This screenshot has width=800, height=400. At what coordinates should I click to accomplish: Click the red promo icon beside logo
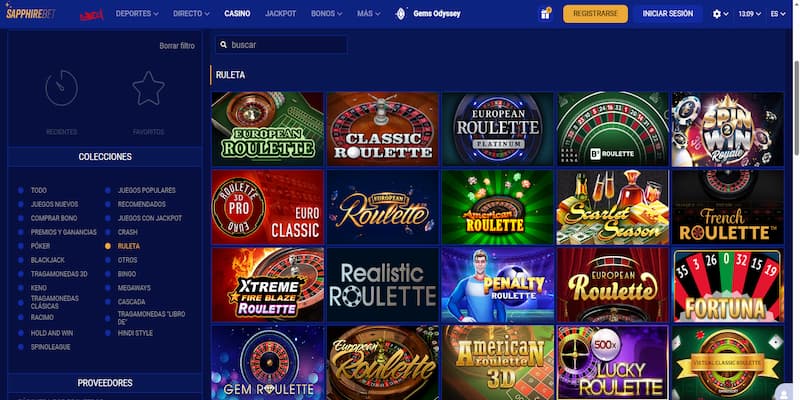click(92, 15)
